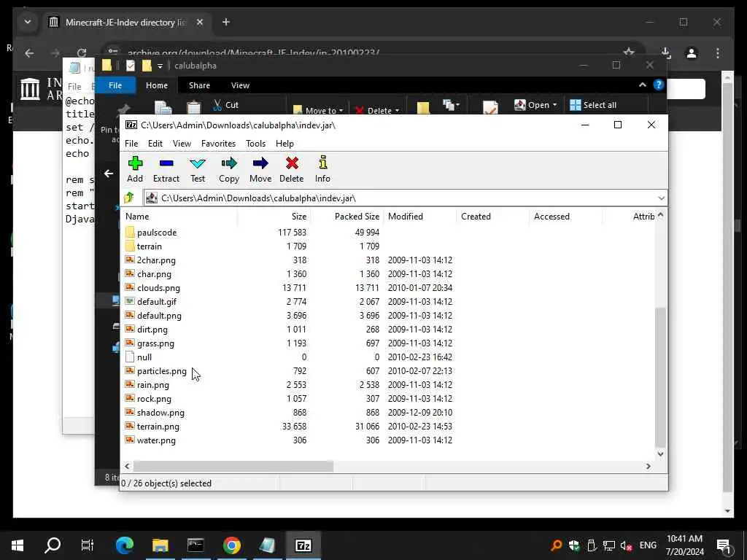Select the Copy toolbar icon

coord(228,169)
